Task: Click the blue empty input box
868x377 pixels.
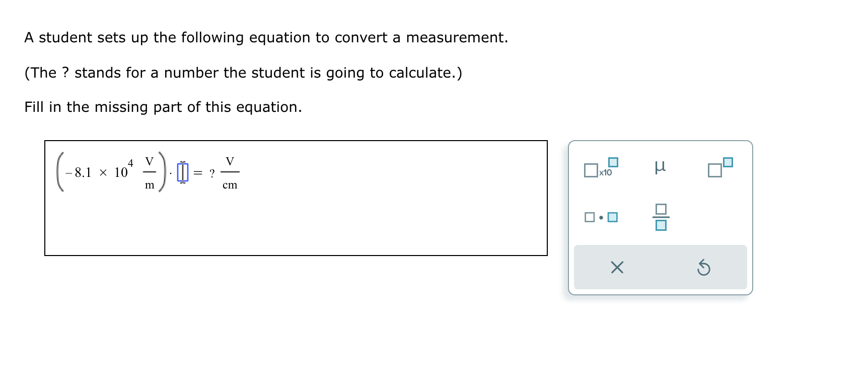Action: [x=183, y=172]
